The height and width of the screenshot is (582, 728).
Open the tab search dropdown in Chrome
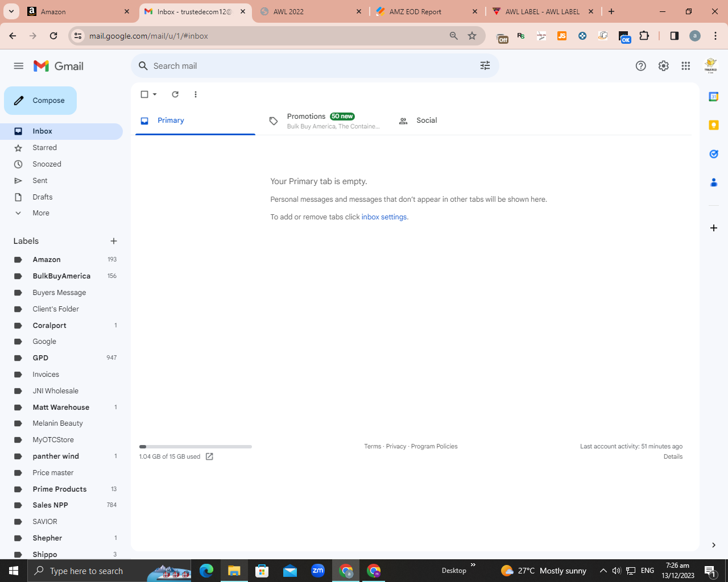(11, 11)
